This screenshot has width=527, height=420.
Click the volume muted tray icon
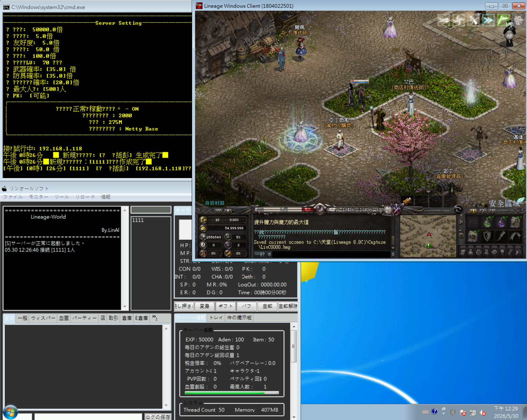click(483, 412)
